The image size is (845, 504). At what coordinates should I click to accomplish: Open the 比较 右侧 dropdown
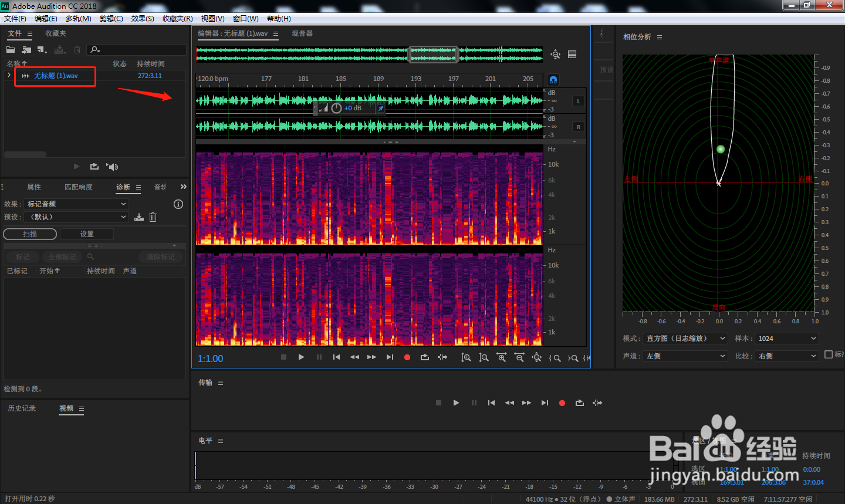787,356
